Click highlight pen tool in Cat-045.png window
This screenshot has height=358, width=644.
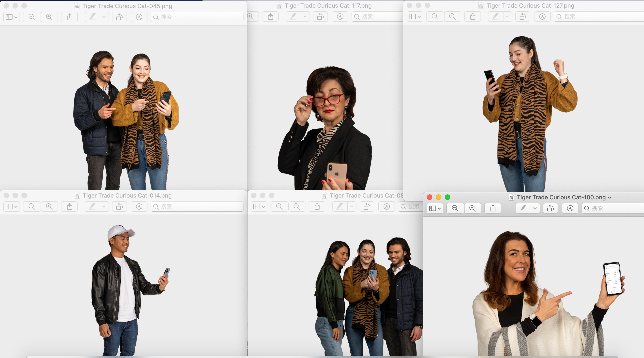point(92,17)
